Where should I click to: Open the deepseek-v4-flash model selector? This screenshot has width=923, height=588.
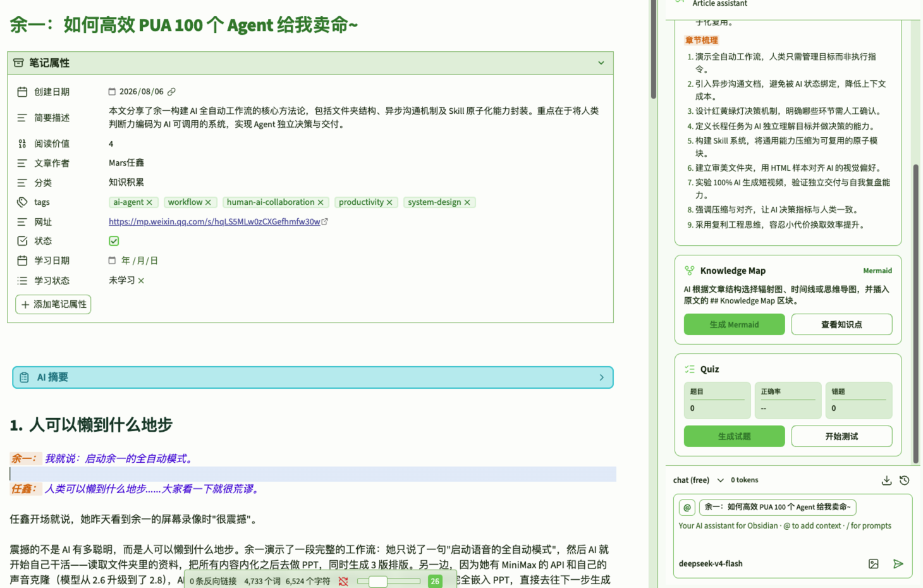[x=711, y=564]
